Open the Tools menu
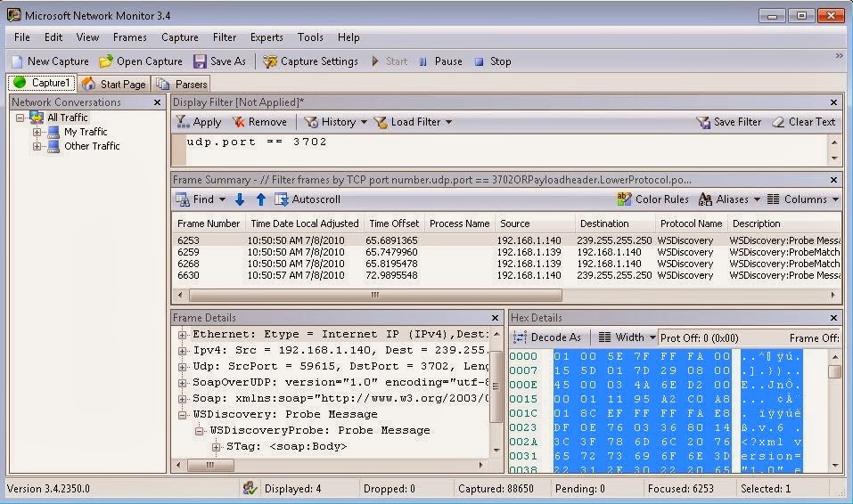Image resolution: width=853 pixels, height=504 pixels. click(310, 37)
